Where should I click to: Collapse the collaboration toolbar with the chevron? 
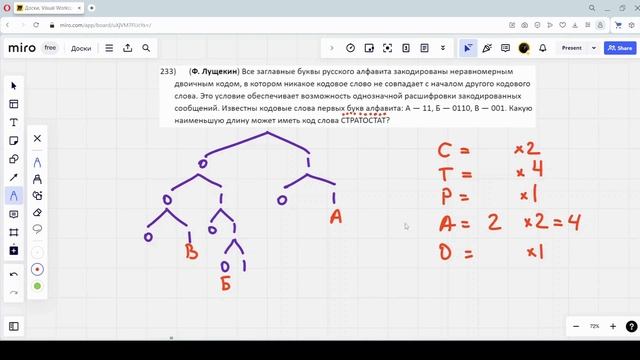coord(332,48)
